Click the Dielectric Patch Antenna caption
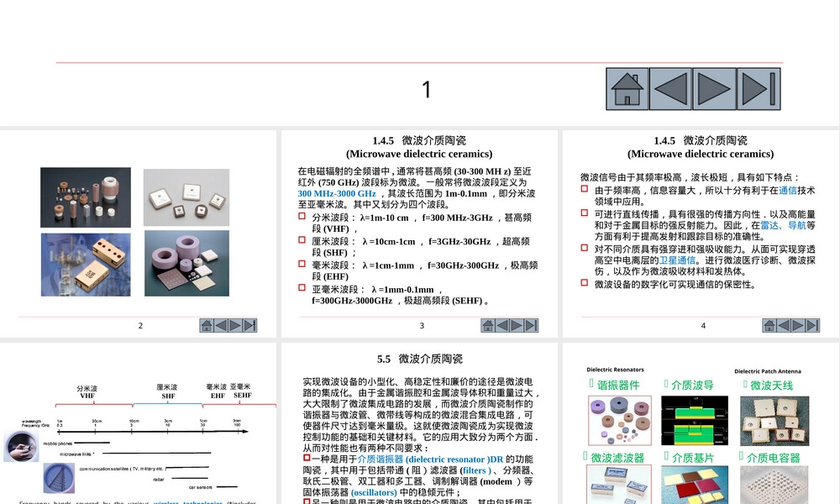840x504 pixels. point(768,371)
